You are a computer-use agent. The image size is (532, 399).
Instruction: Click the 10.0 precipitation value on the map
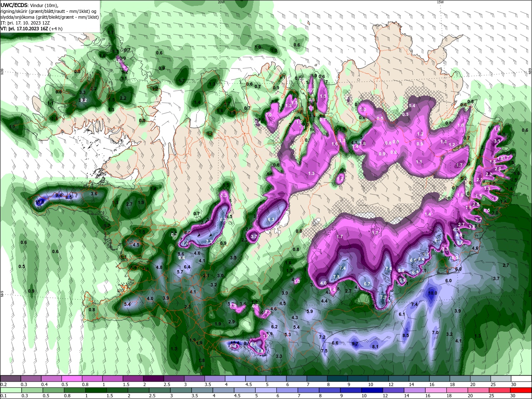[x=433, y=293]
